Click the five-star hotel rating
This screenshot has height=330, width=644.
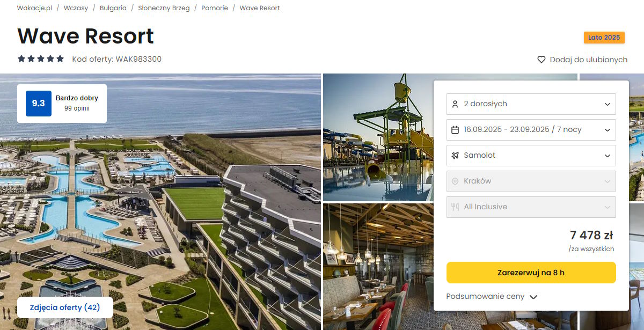41,59
